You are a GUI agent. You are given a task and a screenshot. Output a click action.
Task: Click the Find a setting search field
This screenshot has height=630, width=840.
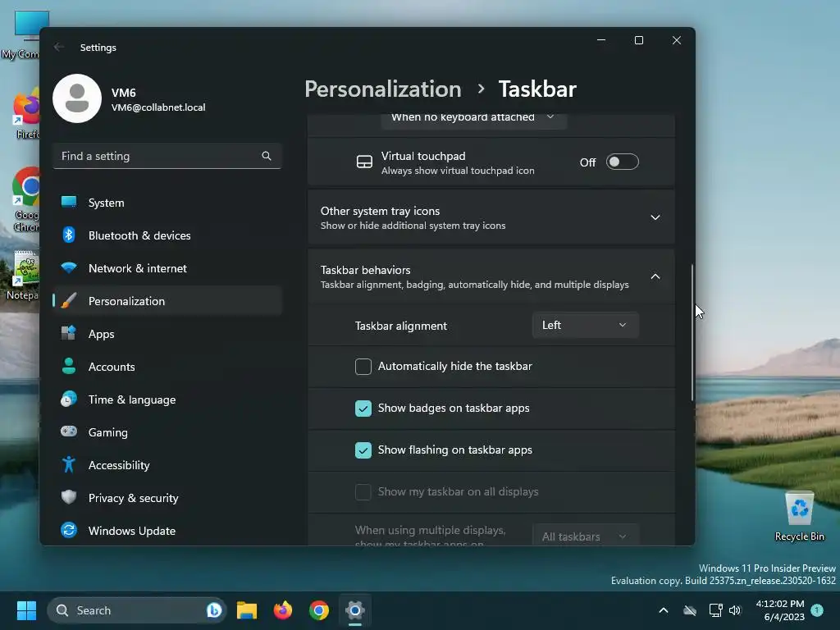(167, 156)
